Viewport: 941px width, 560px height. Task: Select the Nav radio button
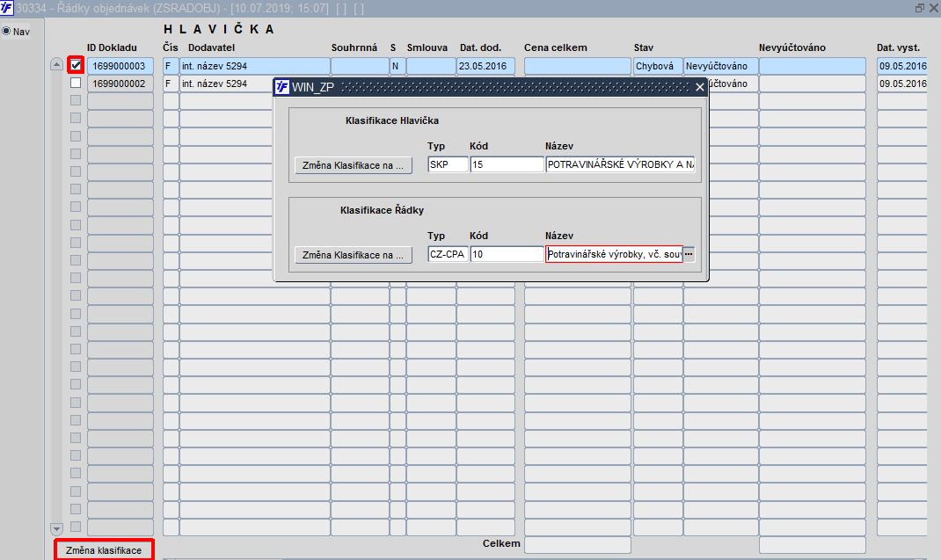(6, 32)
